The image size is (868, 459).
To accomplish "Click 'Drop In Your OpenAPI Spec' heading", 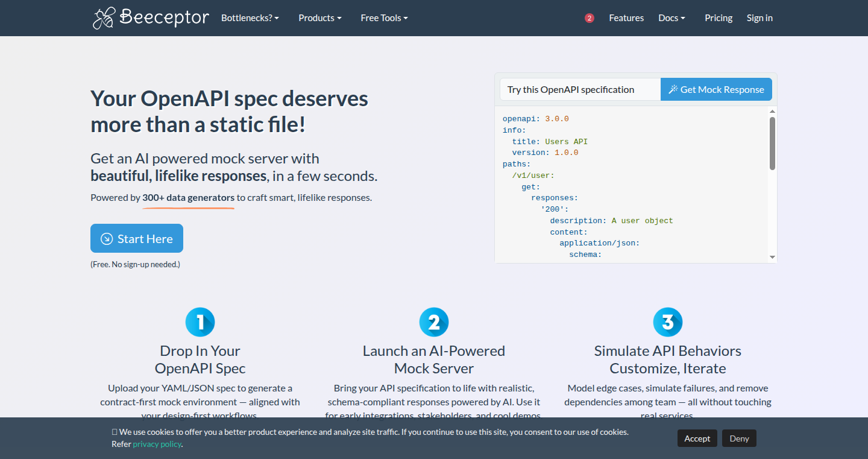I will 200,359.
